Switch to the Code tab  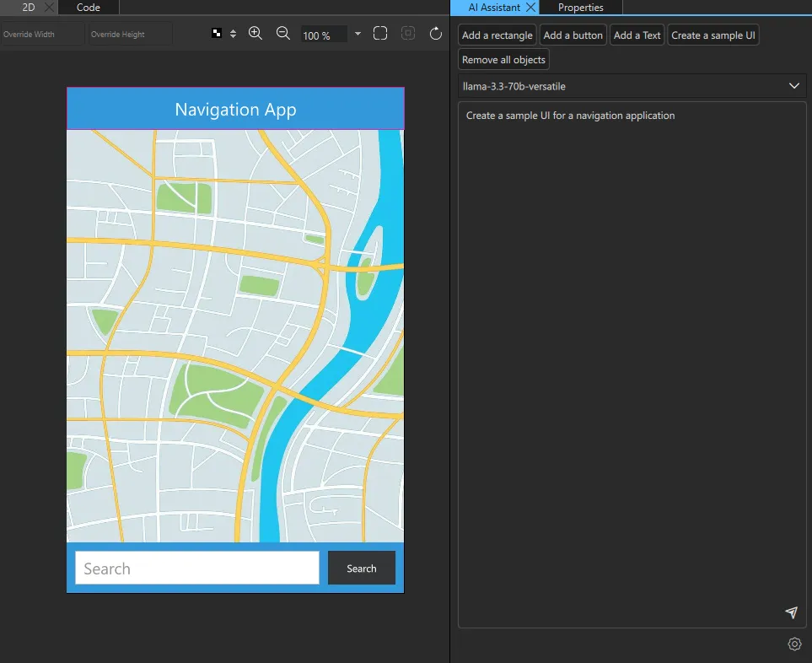pyautogui.click(x=89, y=8)
